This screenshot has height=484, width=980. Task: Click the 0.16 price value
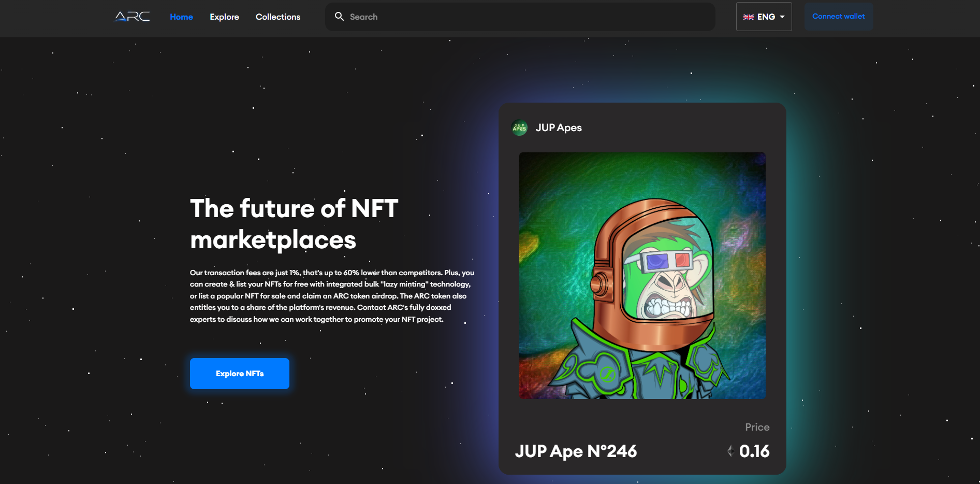[x=755, y=451]
